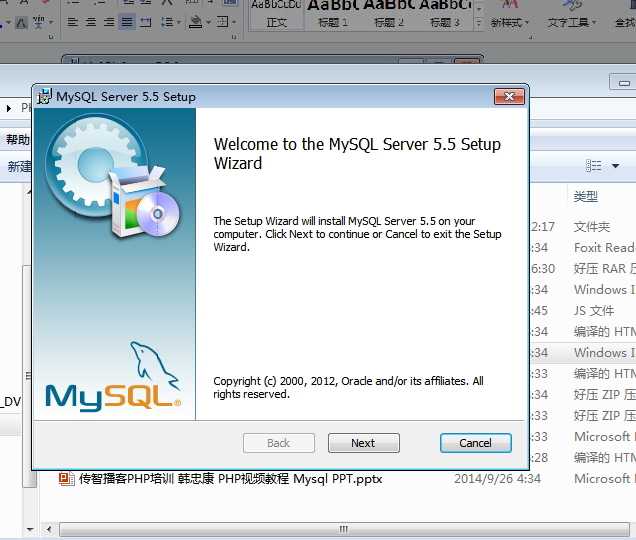The image size is (636, 540).
Task: Click the 2014/9/26 4:34 date cell
Action: (x=497, y=479)
